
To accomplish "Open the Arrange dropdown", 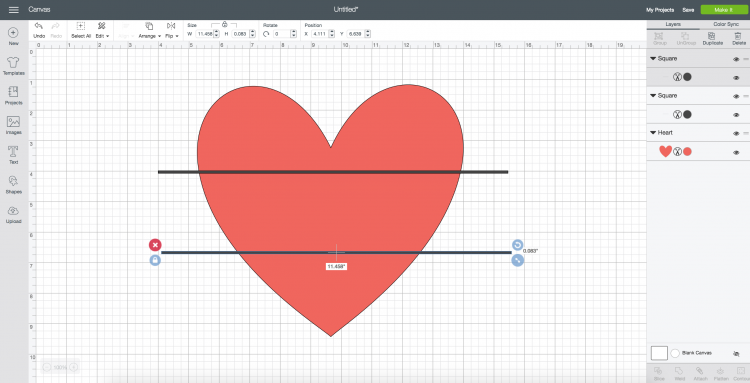I will [x=150, y=29].
